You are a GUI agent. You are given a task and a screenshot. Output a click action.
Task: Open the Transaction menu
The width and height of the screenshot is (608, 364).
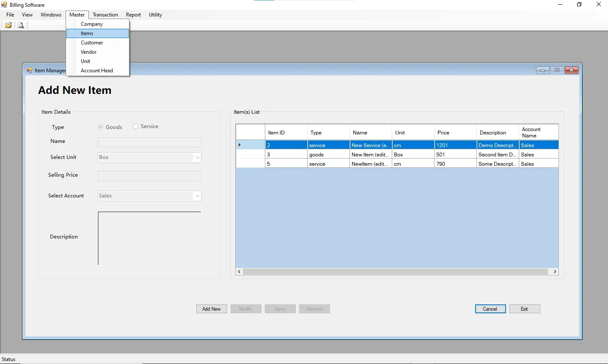[105, 15]
